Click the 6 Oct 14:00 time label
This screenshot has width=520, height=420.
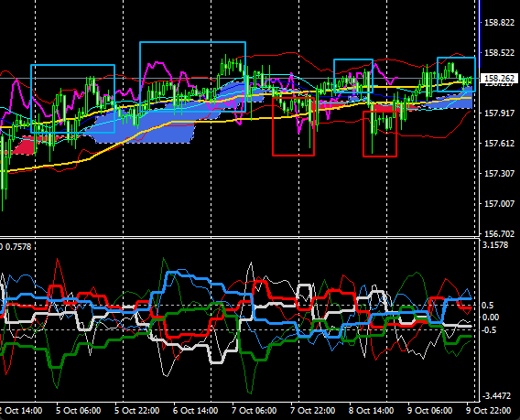click(x=195, y=410)
